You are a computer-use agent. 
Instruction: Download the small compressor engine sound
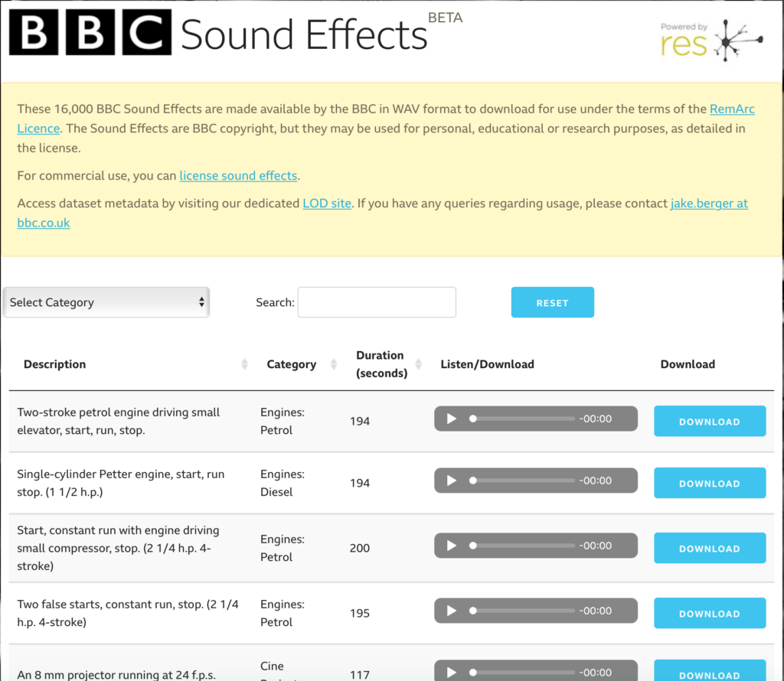coord(710,548)
